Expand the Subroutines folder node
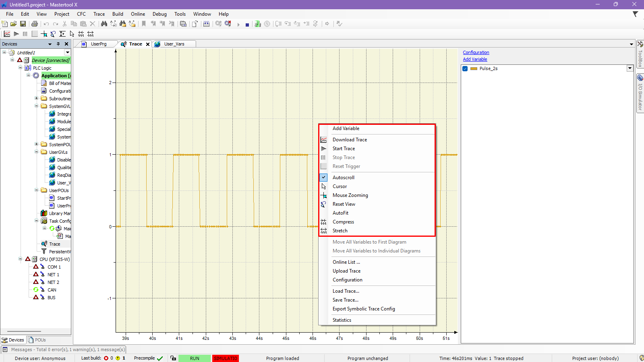The image size is (644, 362). click(x=36, y=98)
